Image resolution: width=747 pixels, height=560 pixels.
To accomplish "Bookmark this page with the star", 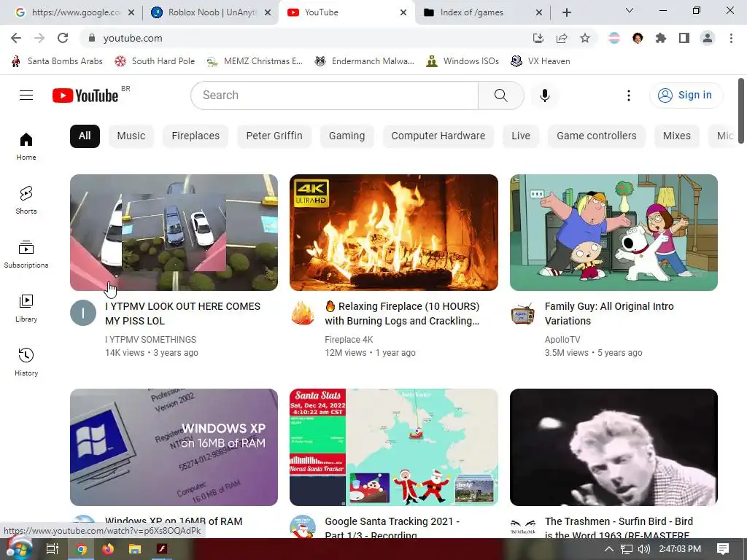I will coord(585,38).
